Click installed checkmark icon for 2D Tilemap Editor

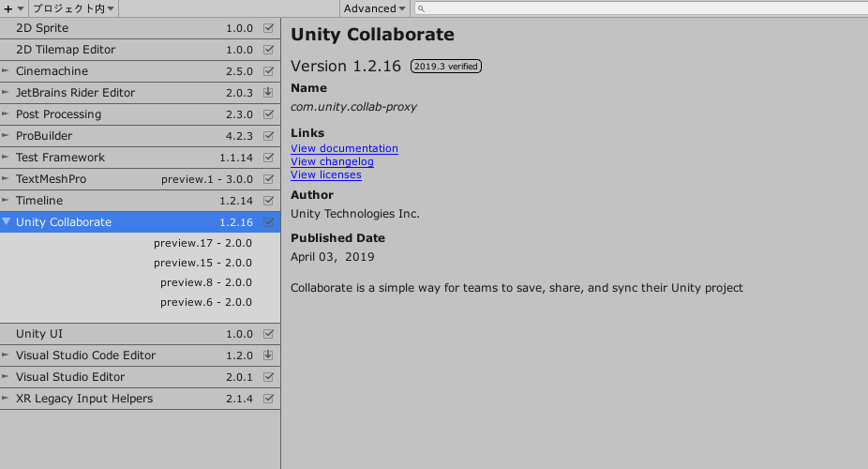(268, 50)
